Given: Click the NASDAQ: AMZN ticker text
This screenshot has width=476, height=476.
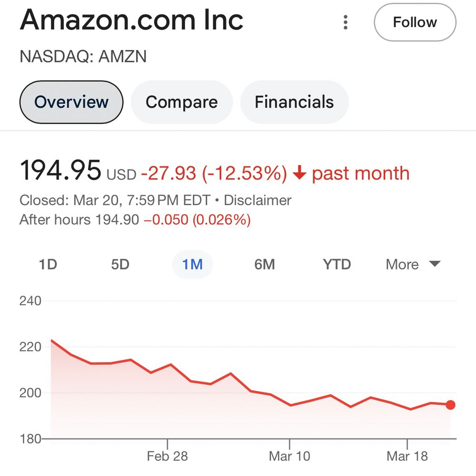Looking at the screenshot, I should pos(83,57).
